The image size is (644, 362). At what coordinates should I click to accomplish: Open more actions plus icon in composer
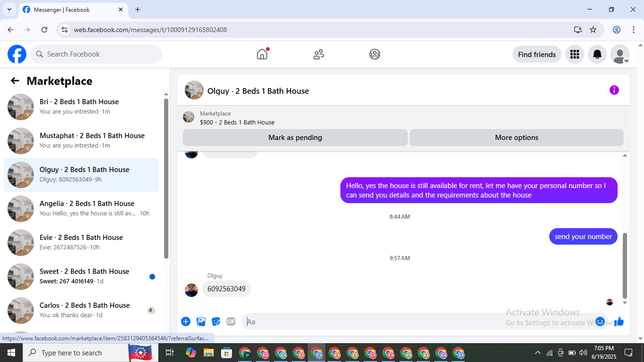pos(186,321)
